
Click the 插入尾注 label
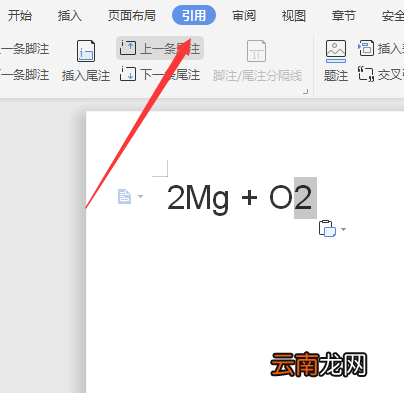pyautogui.click(x=86, y=76)
